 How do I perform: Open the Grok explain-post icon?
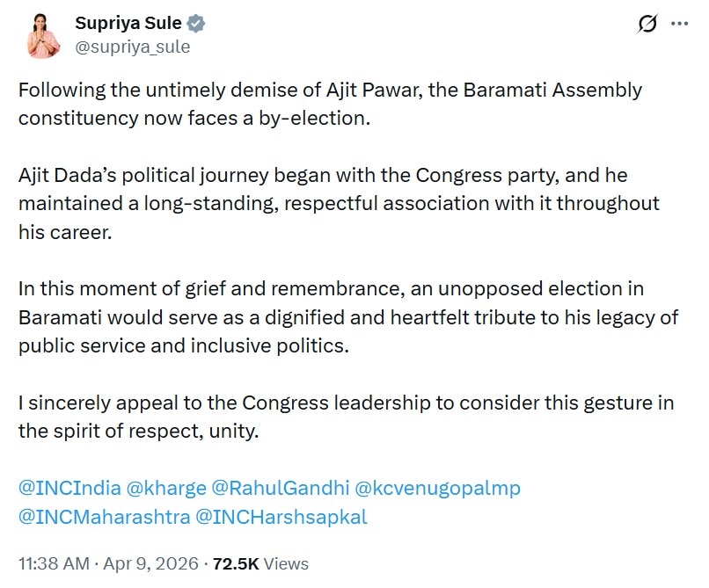click(x=647, y=25)
